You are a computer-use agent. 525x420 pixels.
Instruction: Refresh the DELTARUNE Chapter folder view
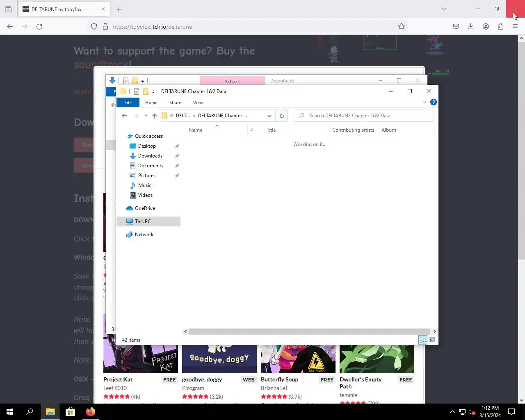282,116
